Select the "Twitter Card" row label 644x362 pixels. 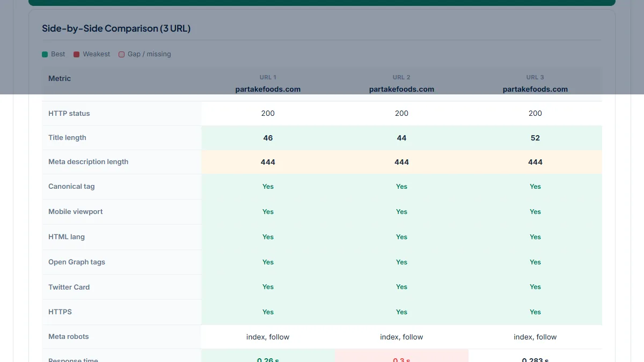[69, 287]
